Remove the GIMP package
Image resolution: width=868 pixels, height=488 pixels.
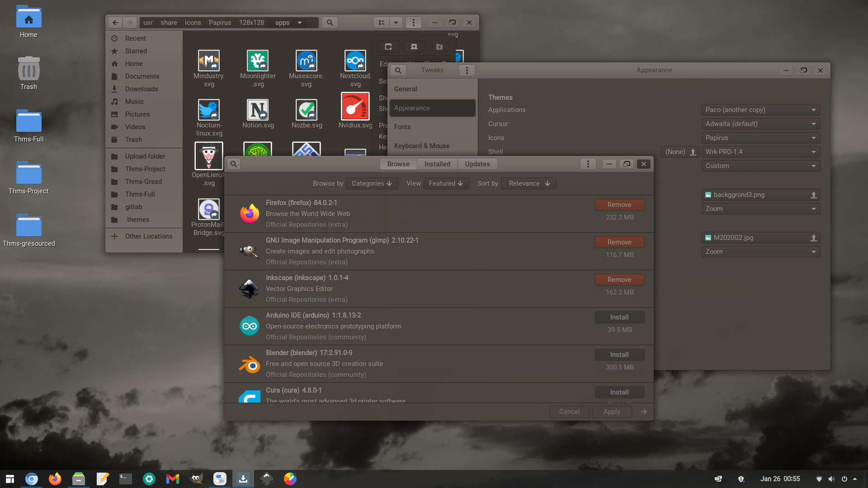click(619, 242)
